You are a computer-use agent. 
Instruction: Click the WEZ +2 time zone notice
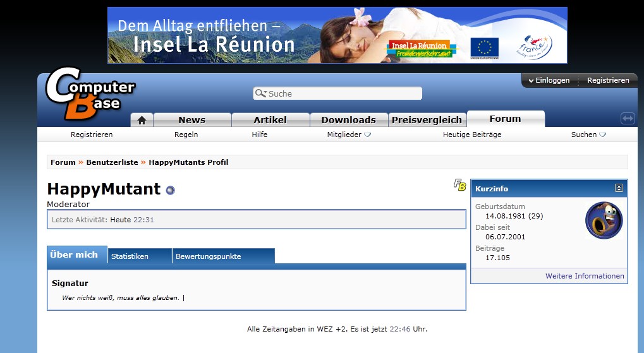click(337, 329)
